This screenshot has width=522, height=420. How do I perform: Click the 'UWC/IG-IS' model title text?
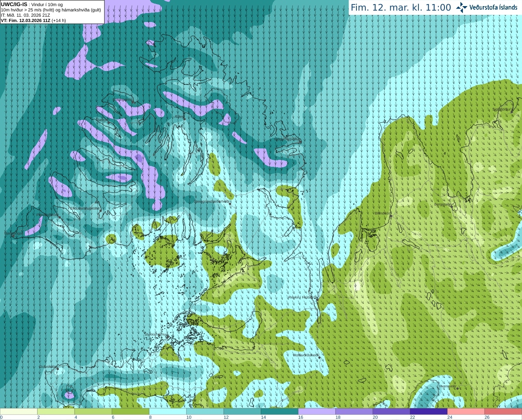click(14, 4)
